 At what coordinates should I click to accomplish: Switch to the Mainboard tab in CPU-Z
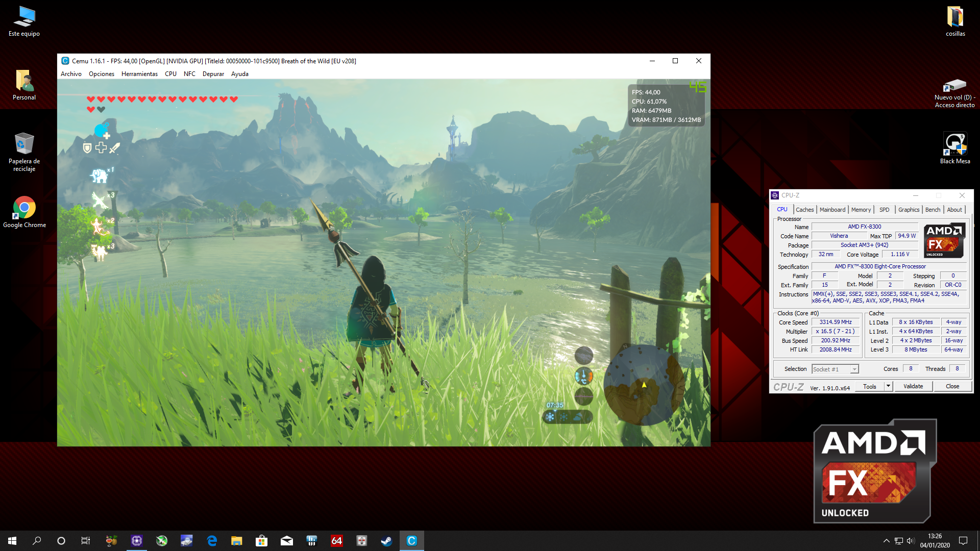click(832, 210)
